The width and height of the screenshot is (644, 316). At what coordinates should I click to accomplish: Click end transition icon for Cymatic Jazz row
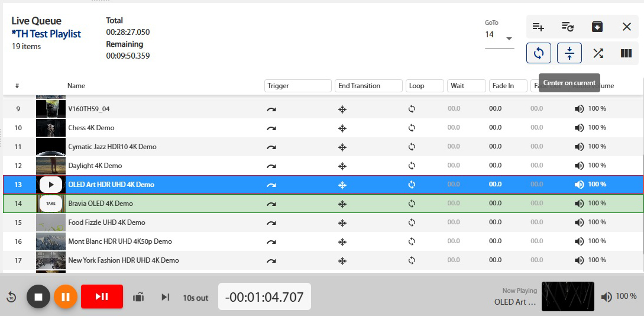(x=342, y=147)
